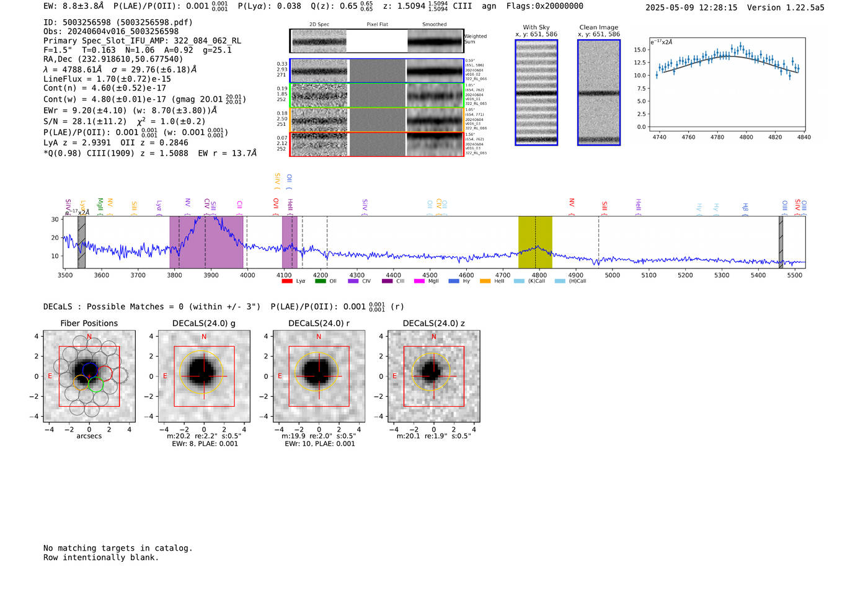Click the CIV purple legend swatch
Screen dimensions: 868x591
click(x=353, y=281)
